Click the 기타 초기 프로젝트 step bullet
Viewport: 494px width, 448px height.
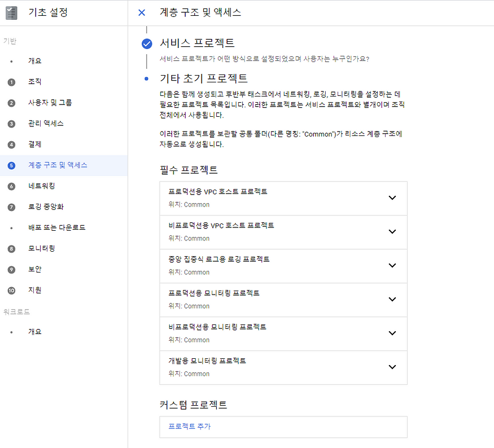(x=146, y=78)
